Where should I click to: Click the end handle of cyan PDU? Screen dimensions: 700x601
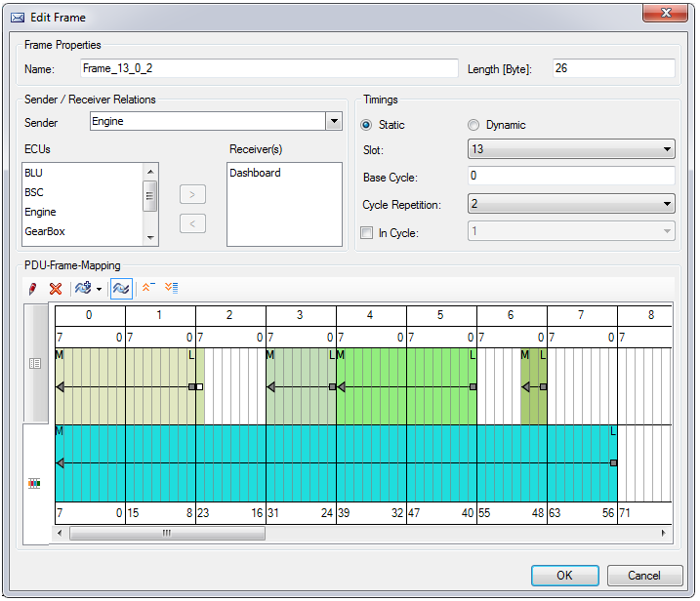[613, 463]
